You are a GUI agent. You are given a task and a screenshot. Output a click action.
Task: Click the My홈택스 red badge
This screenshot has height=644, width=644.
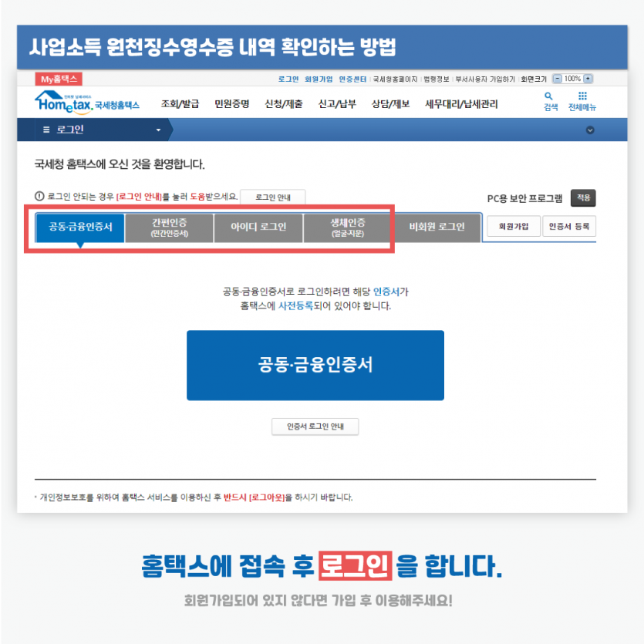pyautogui.click(x=59, y=79)
